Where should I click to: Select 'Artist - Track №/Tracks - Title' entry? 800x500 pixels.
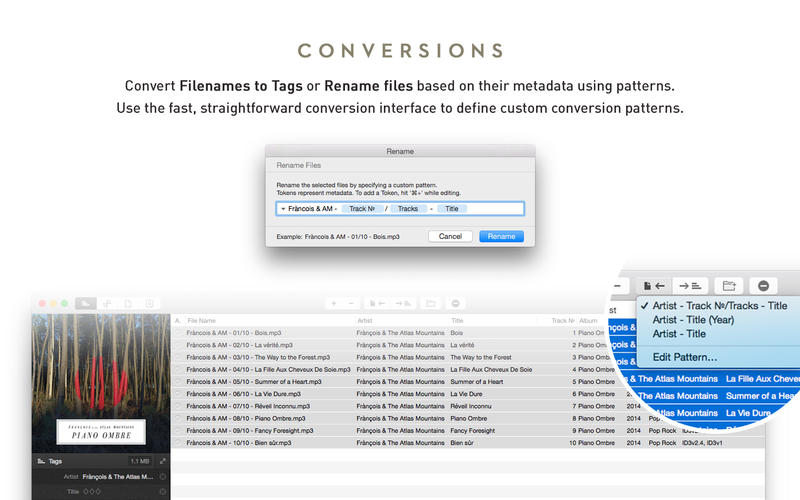click(x=719, y=306)
